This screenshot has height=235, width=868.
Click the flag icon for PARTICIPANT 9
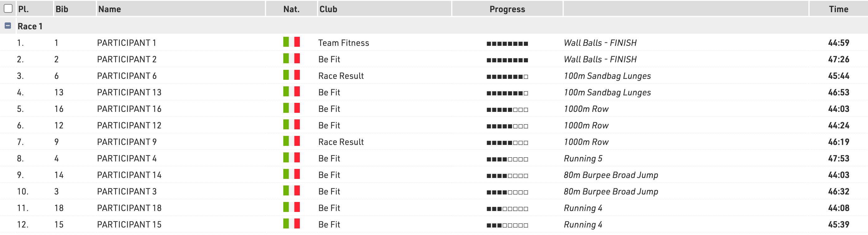pyautogui.click(x=291, y=141)
